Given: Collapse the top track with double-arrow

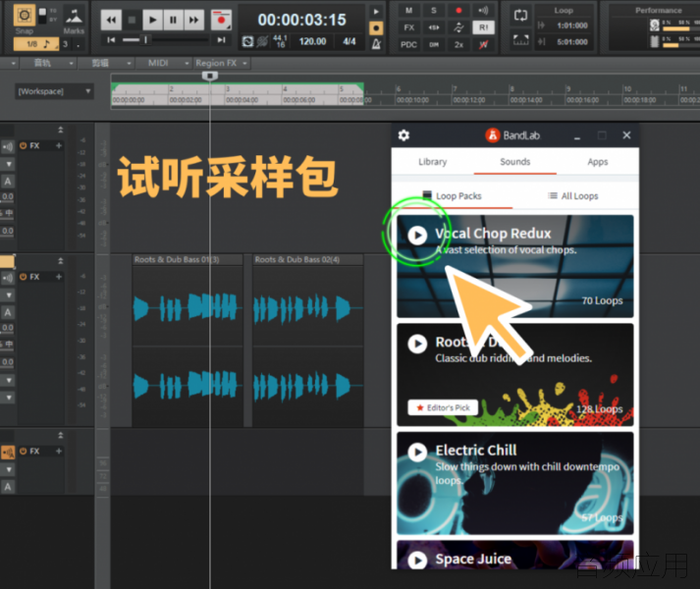Looking at the screenshot, I should pyautogui.click(x=60, y=130).
